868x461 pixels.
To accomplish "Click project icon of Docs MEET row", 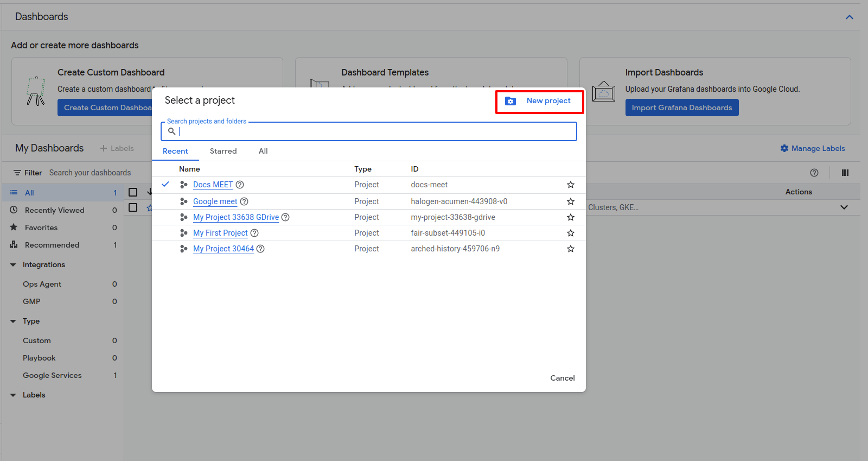I will [x=184, y=185].
